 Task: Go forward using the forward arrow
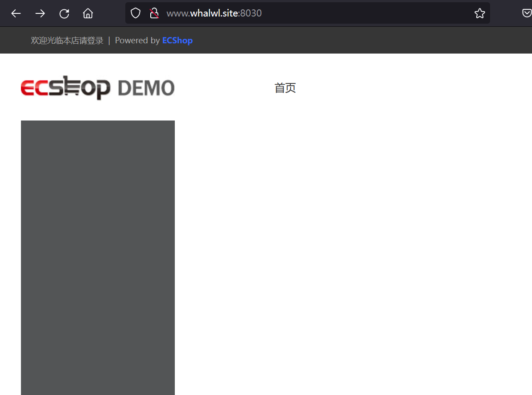(x=40, y=13)
